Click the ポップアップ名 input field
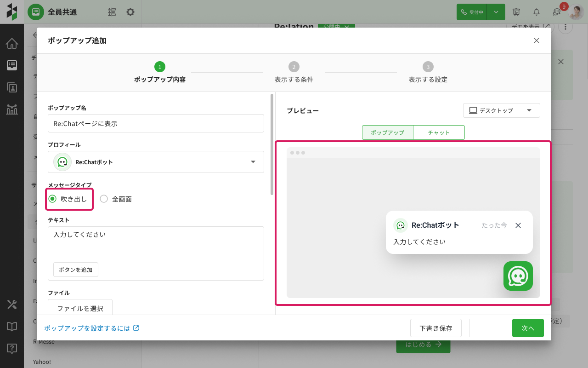The width and height of the screenshot is (588, 368). coord(156,123)
